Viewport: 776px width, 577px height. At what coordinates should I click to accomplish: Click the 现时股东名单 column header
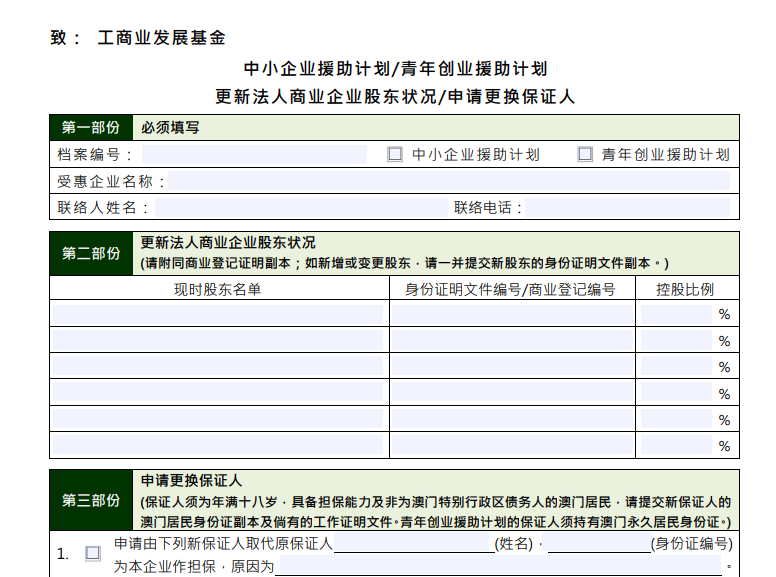click(x=217, y=289)
